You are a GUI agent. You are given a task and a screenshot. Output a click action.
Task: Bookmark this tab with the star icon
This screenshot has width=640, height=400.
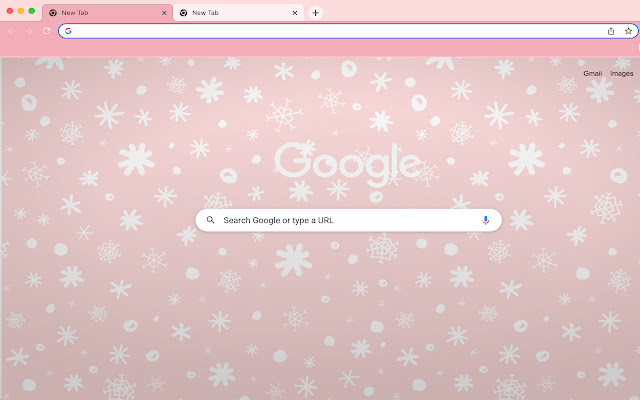628,31
